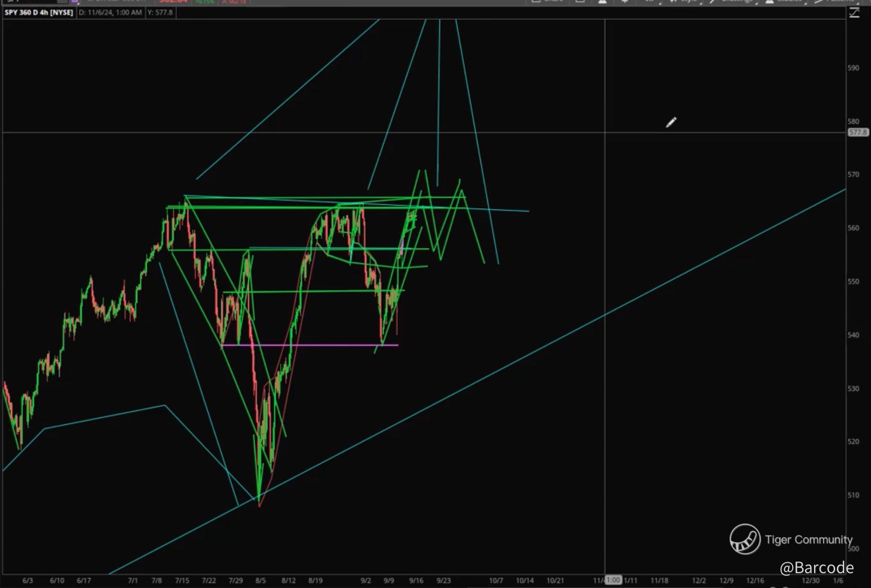This screenshot has height=588, width=871.
Task: Click the 12/16 date on the time axis
Action: pos(755,581)
